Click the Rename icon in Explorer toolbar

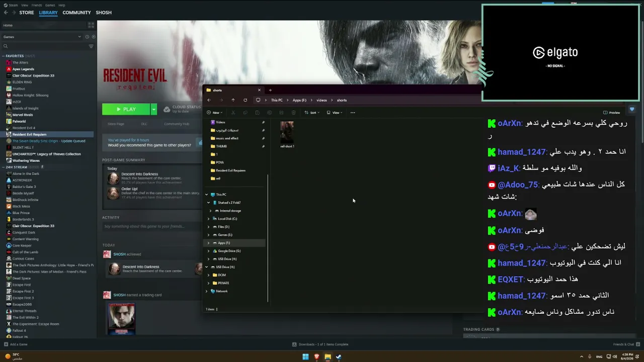click(269, 113)
